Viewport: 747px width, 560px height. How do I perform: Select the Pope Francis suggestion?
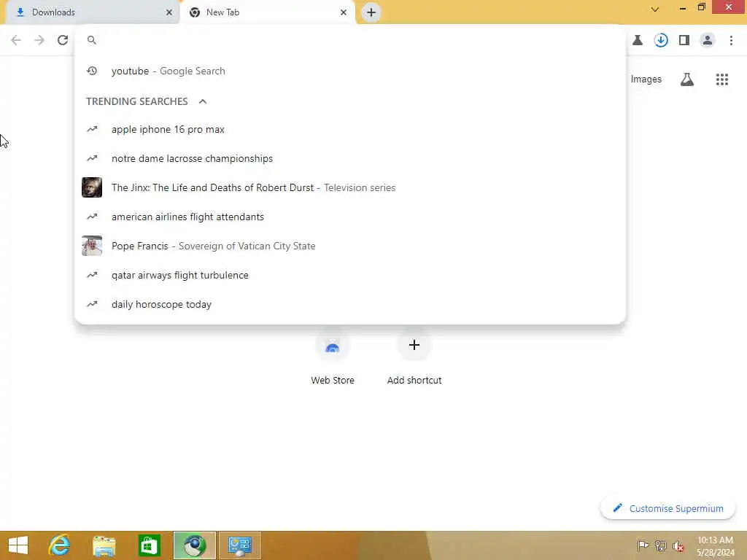[350, 246]
